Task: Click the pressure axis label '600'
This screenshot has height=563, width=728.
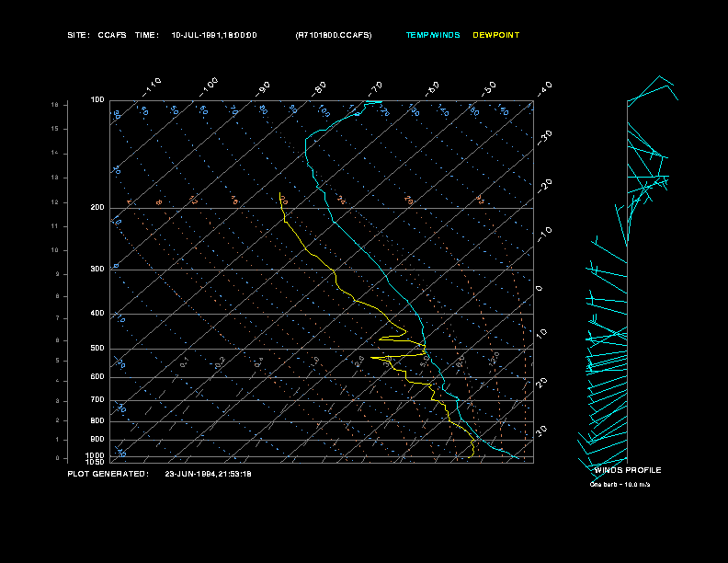Action: coord(97,377)
